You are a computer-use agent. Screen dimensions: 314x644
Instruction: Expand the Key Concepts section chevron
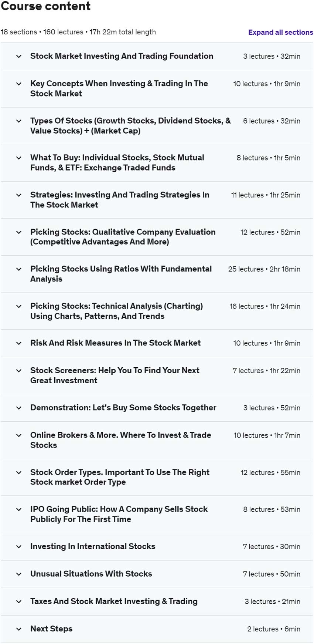pos(19,84)
